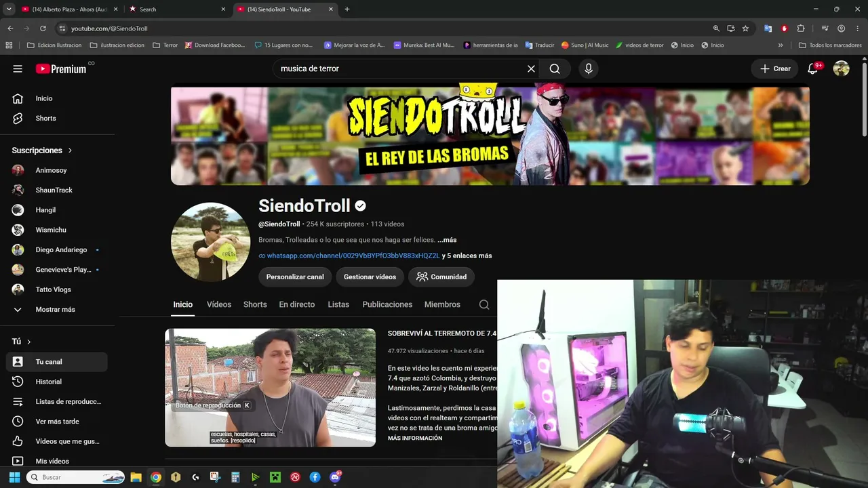Click Personalizar canal button
Image resolution: width=868 pixels, height=488 pixels.
tap(295, 277)
